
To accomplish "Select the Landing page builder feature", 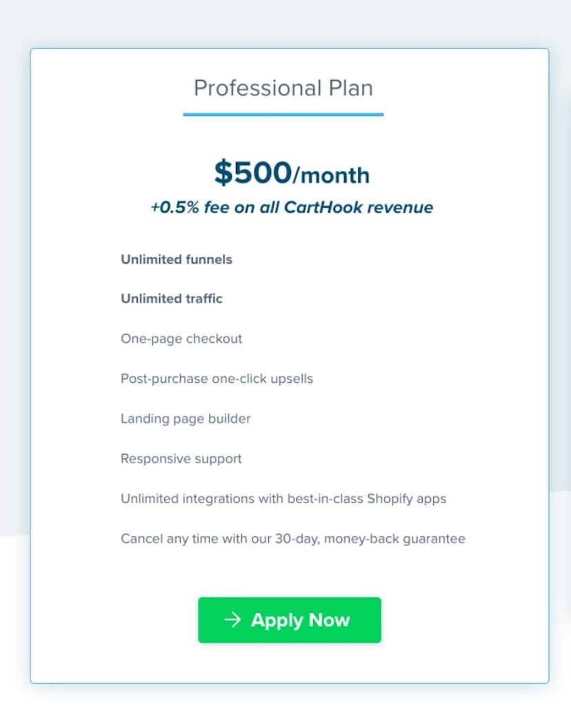I will point(186,419).
